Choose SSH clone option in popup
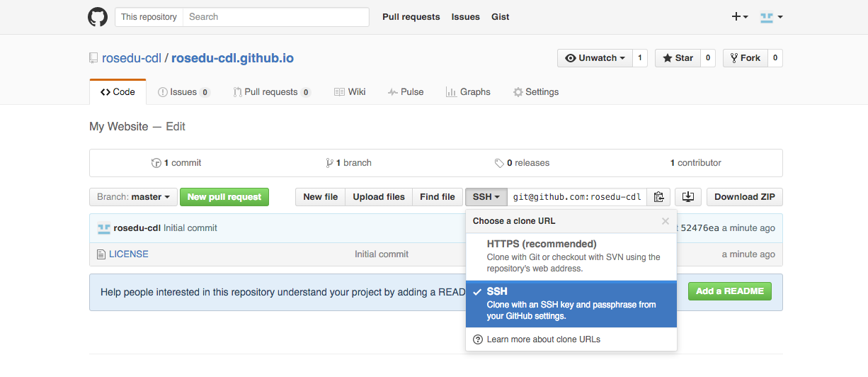Screen dimensions: 868x377 (x=571, y=304)
